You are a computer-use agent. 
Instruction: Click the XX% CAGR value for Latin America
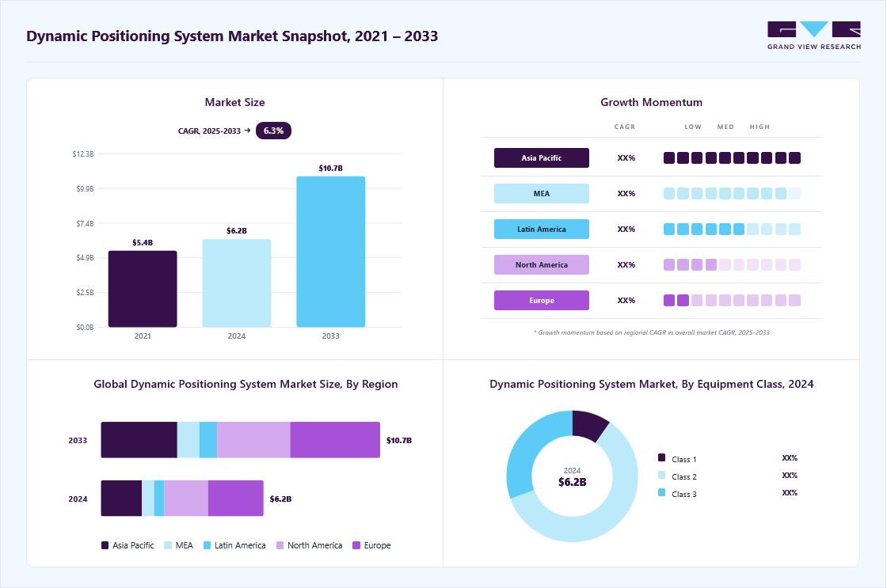[626, 230]
